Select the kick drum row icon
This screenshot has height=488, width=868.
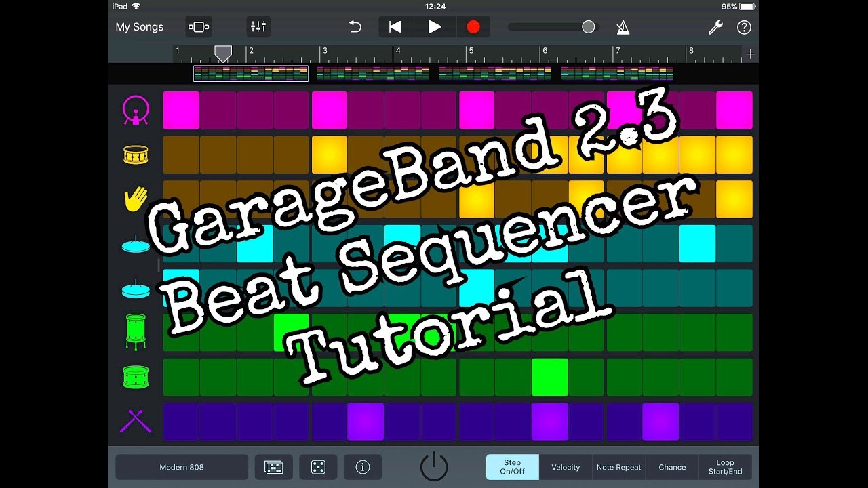click(x=136, y=110)
